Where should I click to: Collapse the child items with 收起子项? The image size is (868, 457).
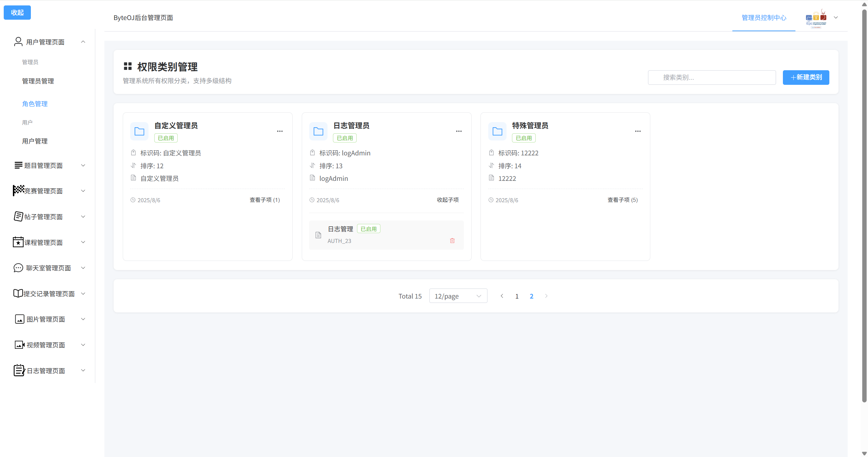pos(448,200)
